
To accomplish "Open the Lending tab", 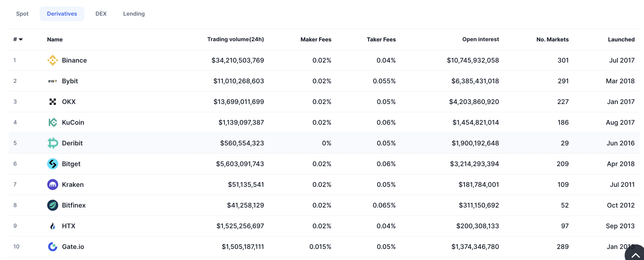I will 134,14.
